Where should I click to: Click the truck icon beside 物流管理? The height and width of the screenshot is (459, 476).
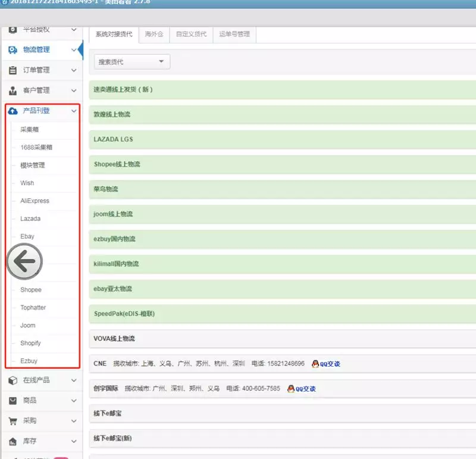point(12,50)
